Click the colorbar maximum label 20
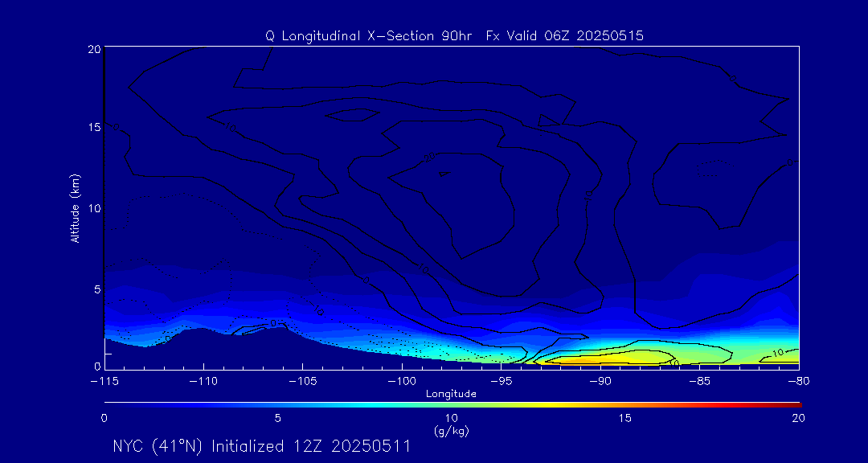 tap(798, 419)
